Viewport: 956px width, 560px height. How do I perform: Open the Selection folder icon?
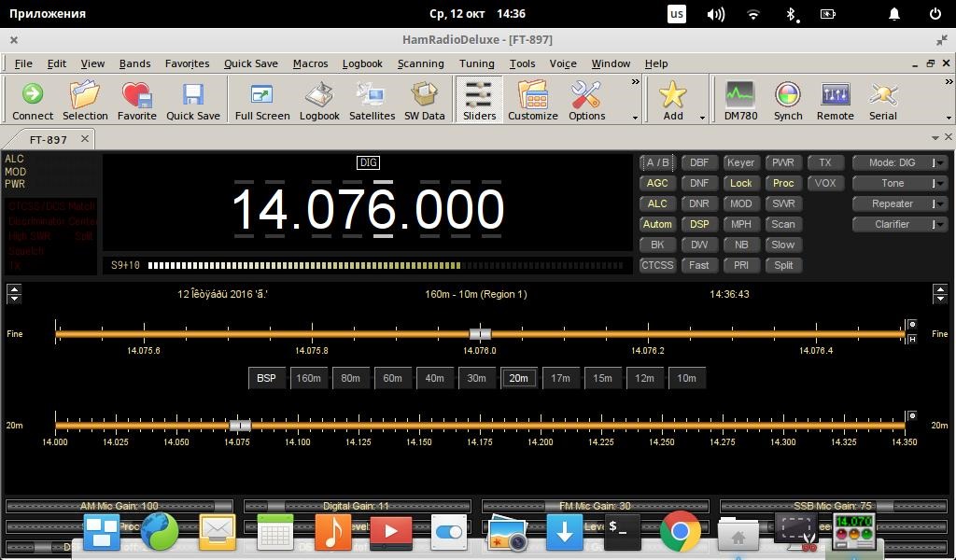pyautogui.click(x=85, y=100)
